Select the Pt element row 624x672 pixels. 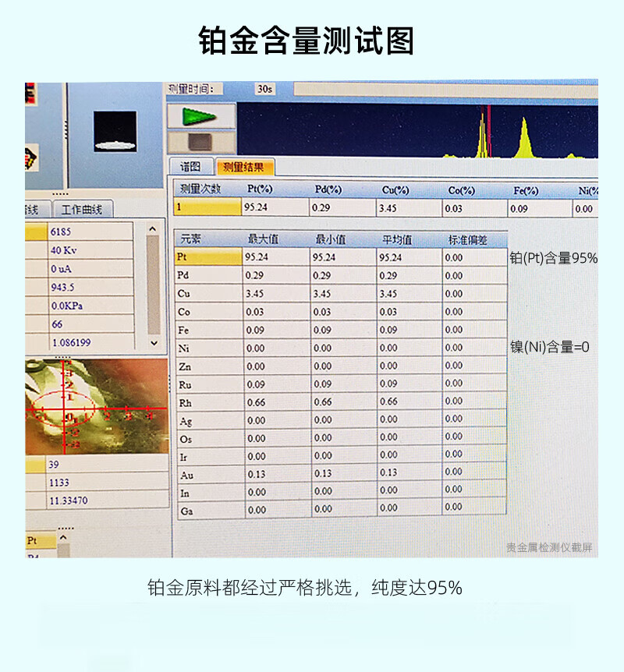(x=341, y=256)
